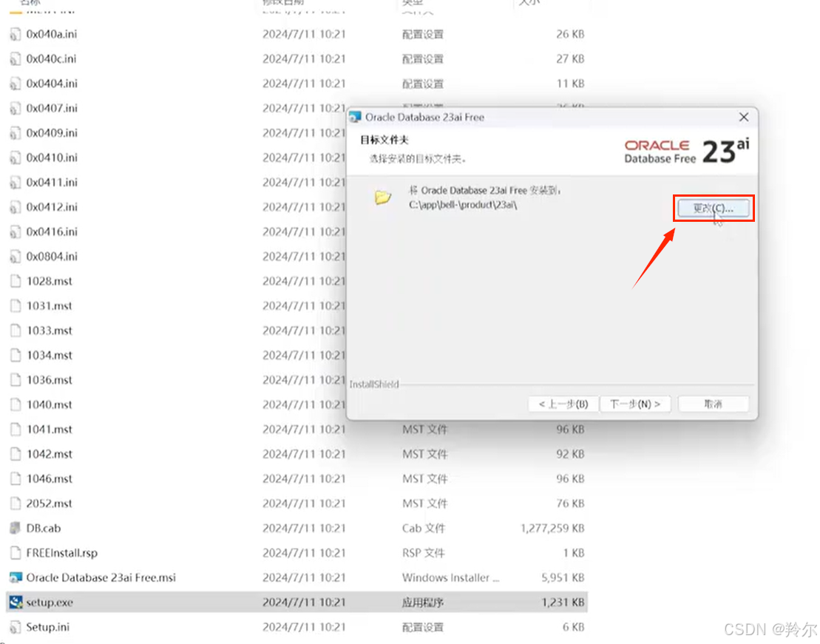Viewport: 820px width, 644px height.
Task: Select the FREEInstall.rsp file icon
Action: [16, 553]
